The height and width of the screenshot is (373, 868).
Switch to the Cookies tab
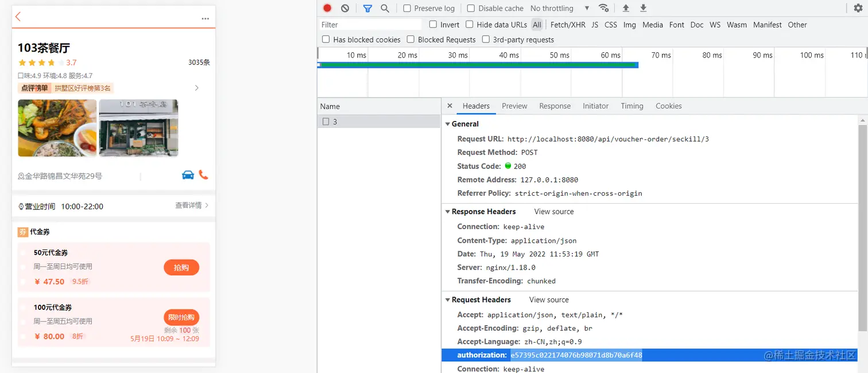click(668, 106)
